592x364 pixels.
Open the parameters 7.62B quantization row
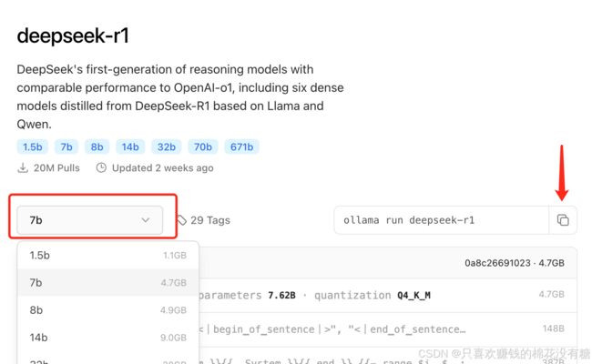coord(388,296)
